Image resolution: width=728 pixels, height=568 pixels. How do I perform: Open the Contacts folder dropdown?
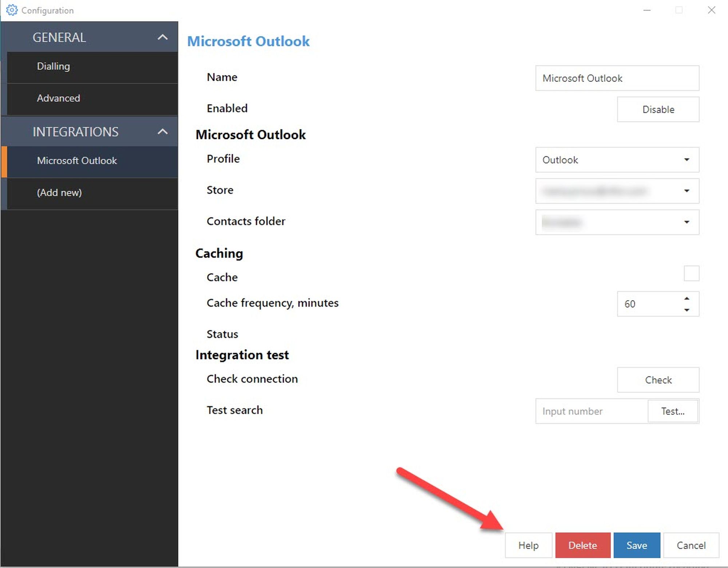[617, 222]
